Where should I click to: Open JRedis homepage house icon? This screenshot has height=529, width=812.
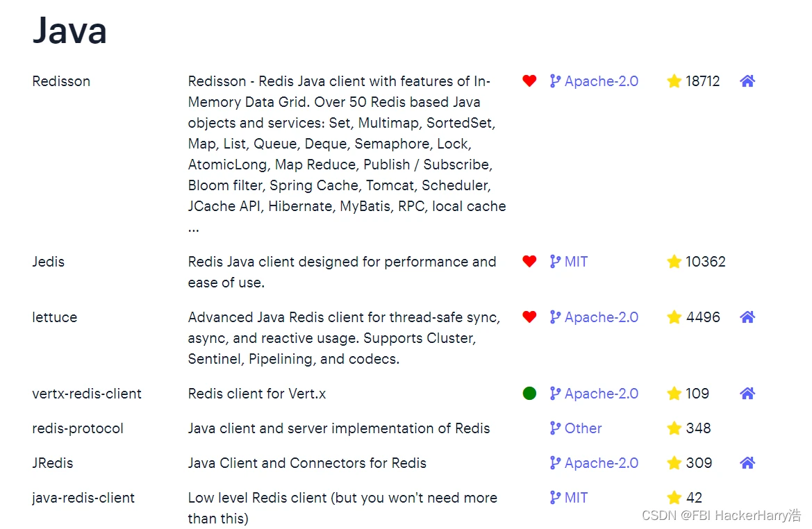click(x=747, y=463)
